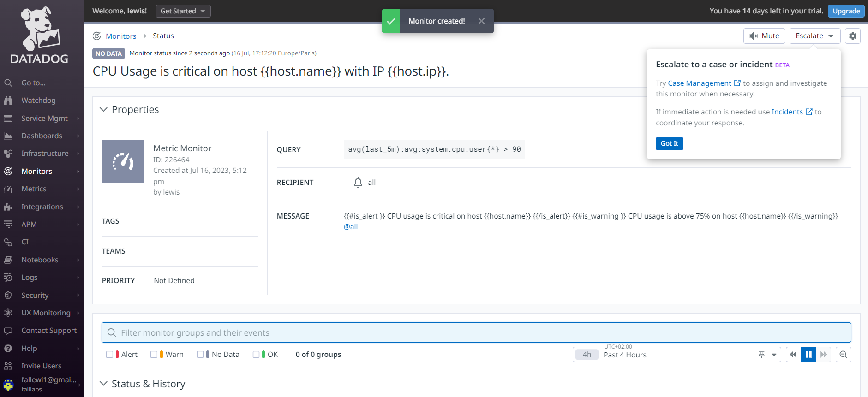The image size is (868, 397).
Task: Click the UX Monitoring sidebar icon
Action: pyautogui.click(x=8, y=313)
